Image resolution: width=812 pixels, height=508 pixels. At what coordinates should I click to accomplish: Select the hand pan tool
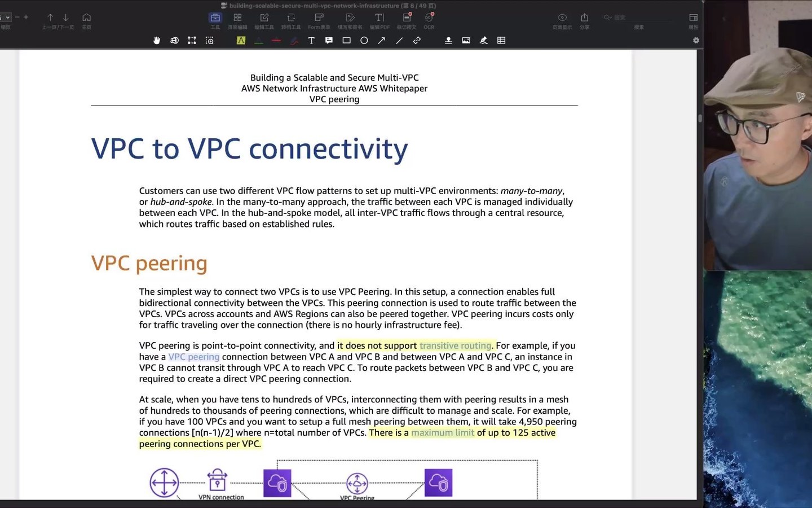[x=157, y=41]
